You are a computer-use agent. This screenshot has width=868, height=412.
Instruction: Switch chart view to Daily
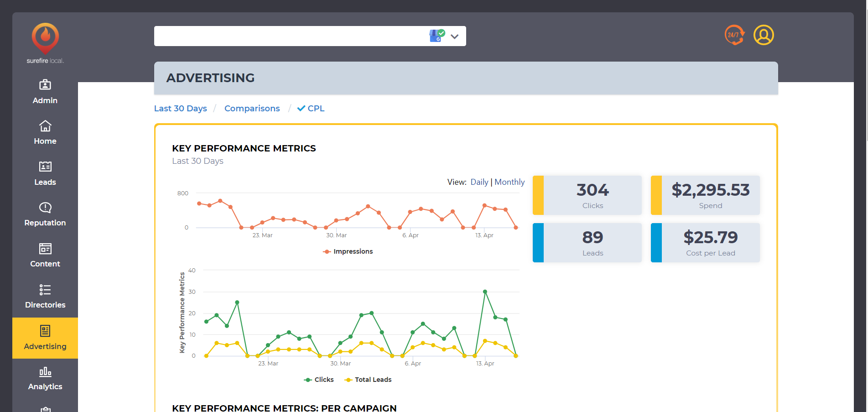point(479,182)
